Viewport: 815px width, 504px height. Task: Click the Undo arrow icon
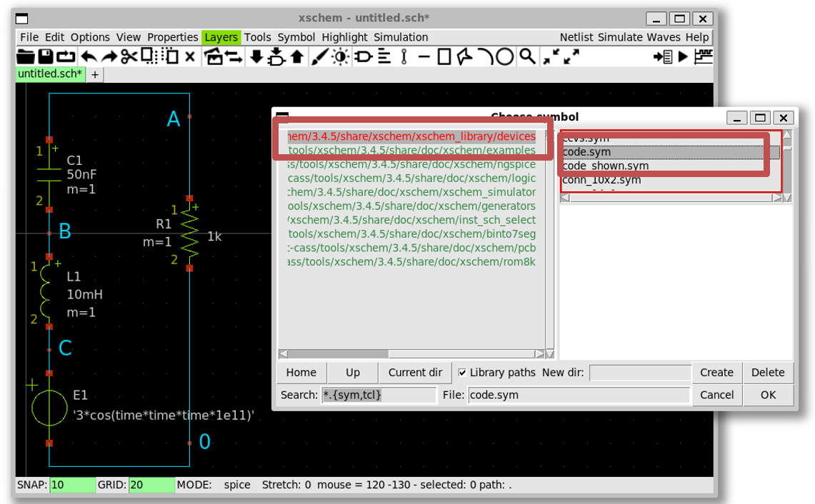89,56
